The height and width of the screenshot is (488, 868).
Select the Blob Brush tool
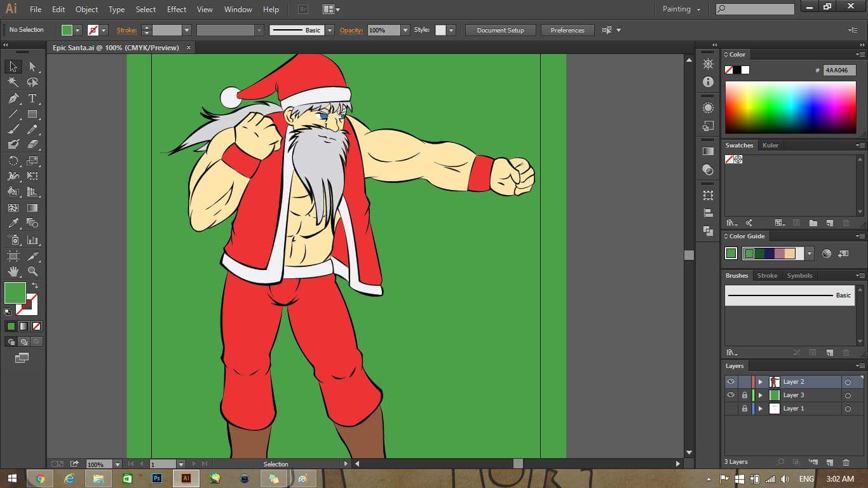[x=13, y=145]
